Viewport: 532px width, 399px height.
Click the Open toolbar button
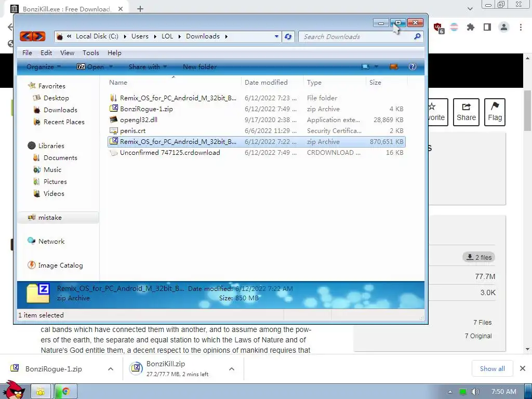[x=90, y=67]
